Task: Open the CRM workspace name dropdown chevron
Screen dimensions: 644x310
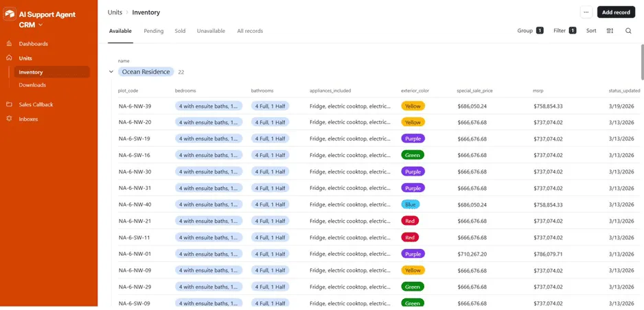Action: [41, 25]
